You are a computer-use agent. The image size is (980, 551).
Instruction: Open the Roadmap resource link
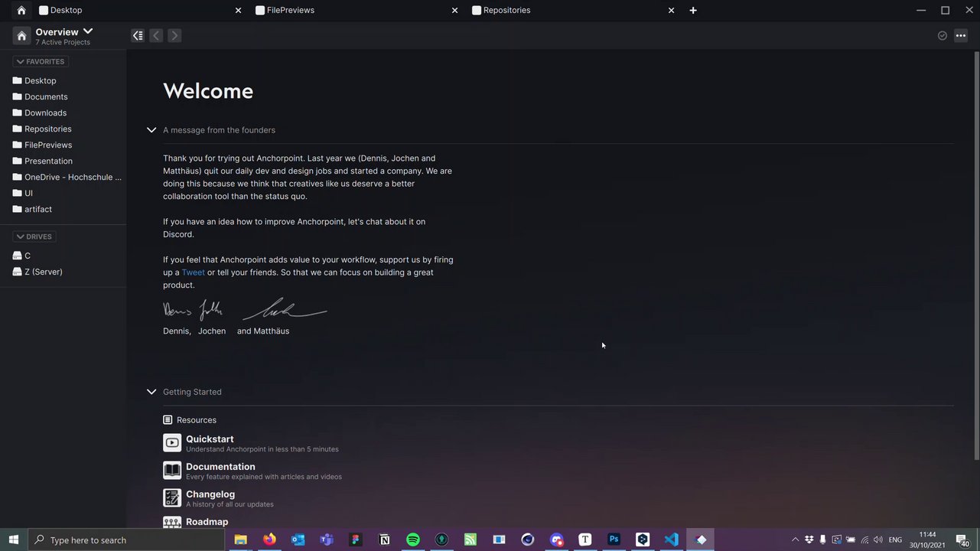207,522
